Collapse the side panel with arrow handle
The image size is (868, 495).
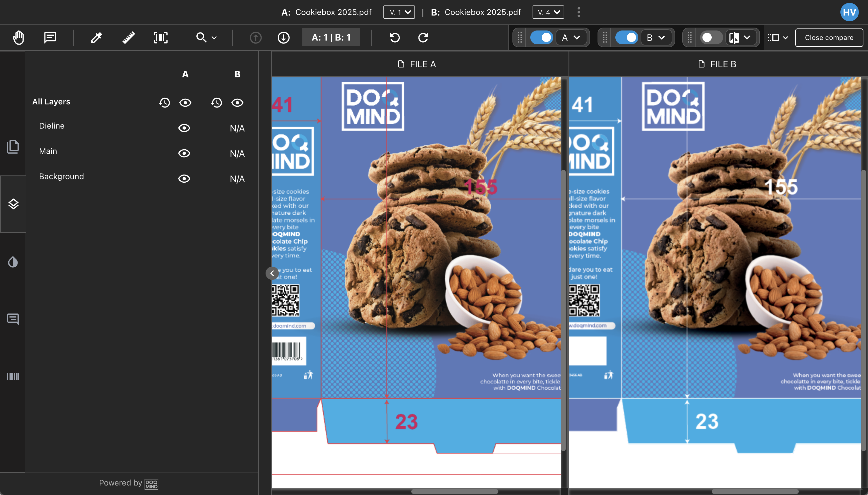pos(272,273)
